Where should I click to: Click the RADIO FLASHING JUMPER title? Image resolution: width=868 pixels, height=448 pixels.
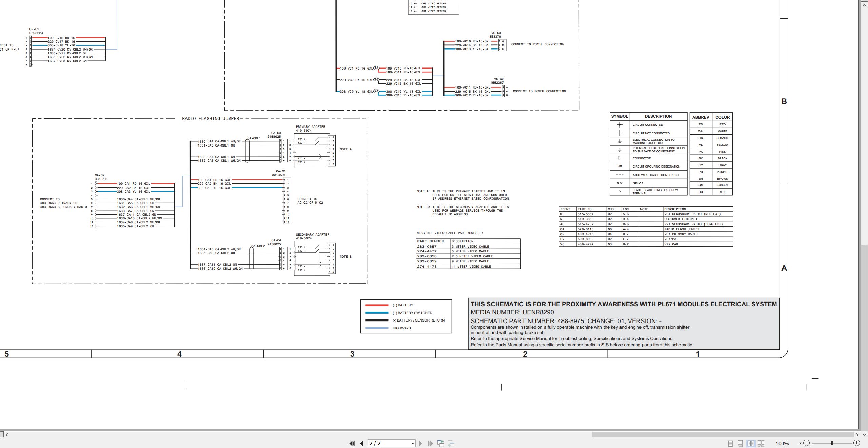tap(211, 119)
